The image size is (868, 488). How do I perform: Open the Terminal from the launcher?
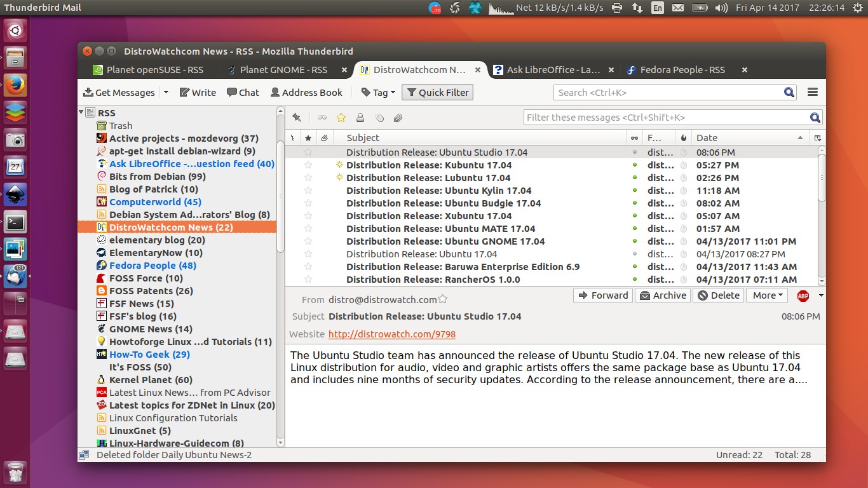15,222
